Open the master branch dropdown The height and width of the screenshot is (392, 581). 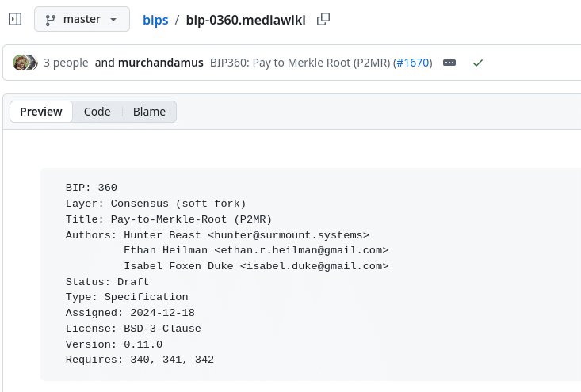point(82,19)
